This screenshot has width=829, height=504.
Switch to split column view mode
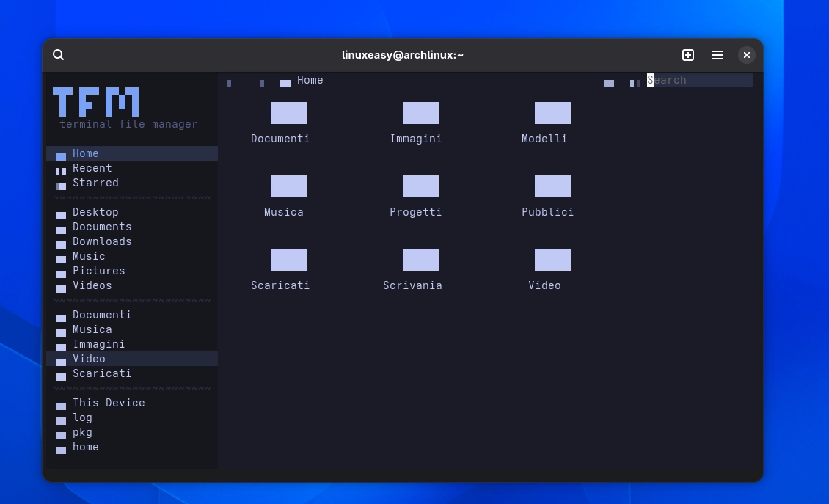point(635,84)
